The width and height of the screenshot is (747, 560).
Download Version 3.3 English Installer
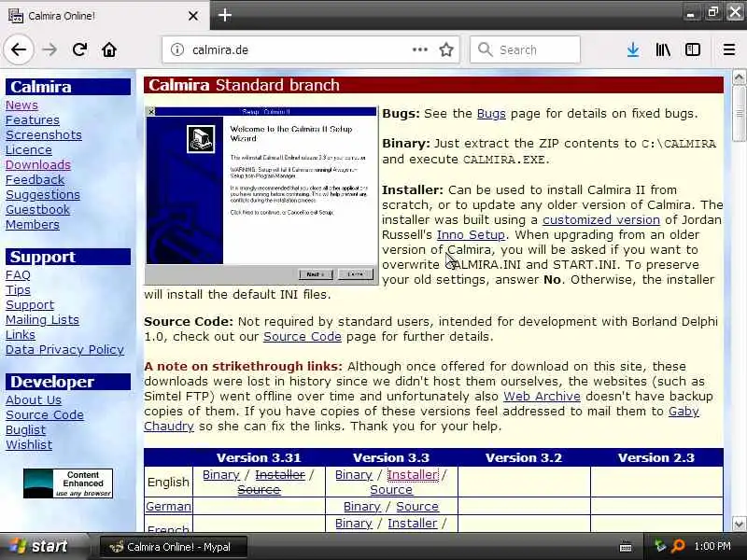(x=413, y=475)
